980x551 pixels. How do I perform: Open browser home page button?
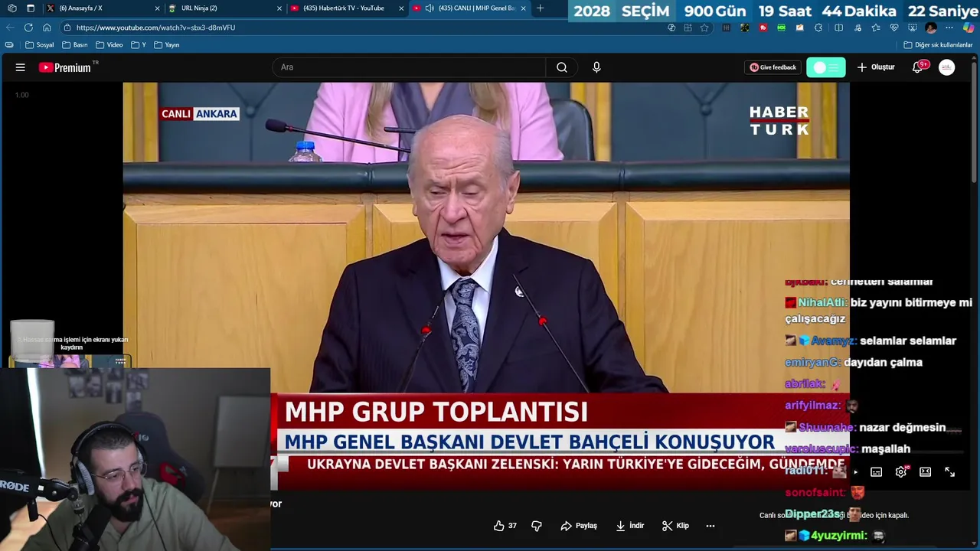point(47,28)
